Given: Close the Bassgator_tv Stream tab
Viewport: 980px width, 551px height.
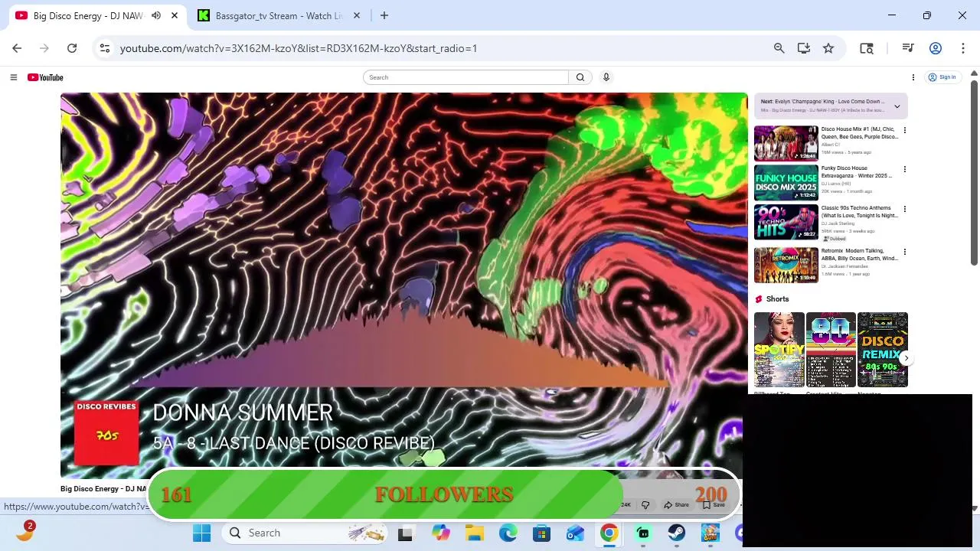Looking at the screenshot, I should (x=357, y=15).
